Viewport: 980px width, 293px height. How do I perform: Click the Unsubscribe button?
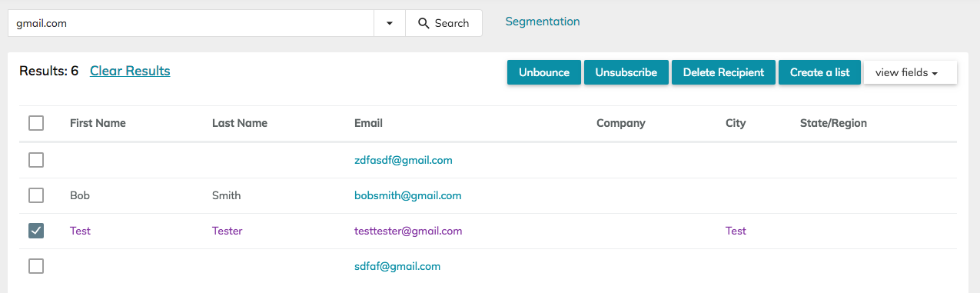[x=626, y=72]
